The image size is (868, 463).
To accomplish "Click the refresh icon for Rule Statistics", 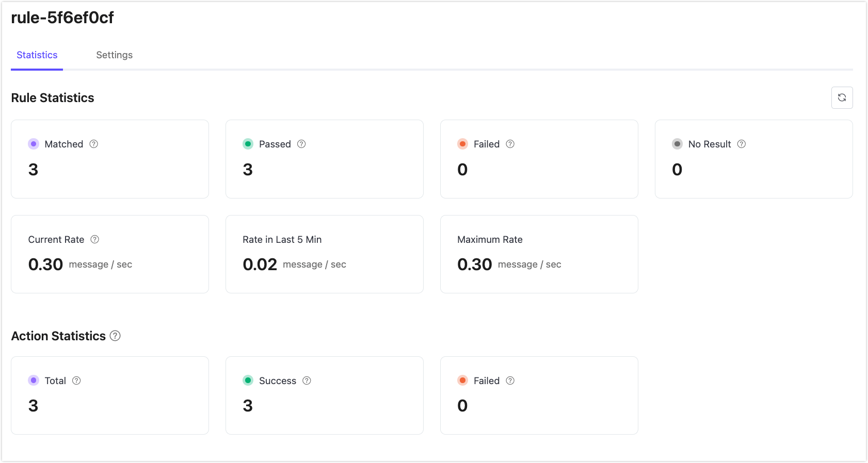I will tap(842, 97).
